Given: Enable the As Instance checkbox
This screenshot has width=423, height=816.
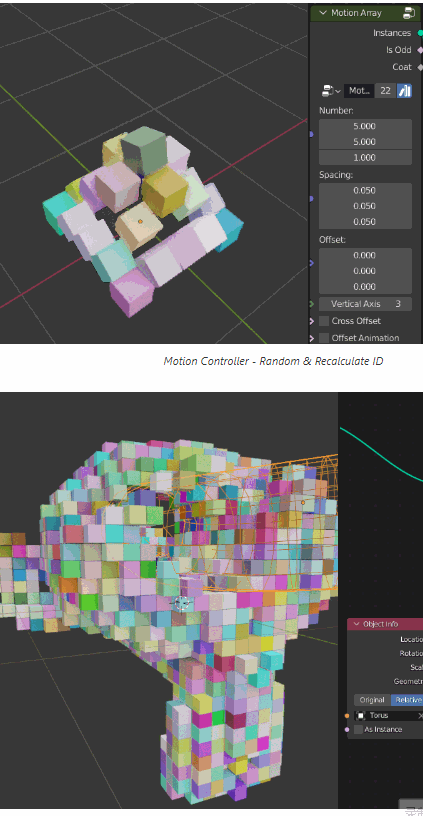Looking at the screenshot, I should point(358,730).
